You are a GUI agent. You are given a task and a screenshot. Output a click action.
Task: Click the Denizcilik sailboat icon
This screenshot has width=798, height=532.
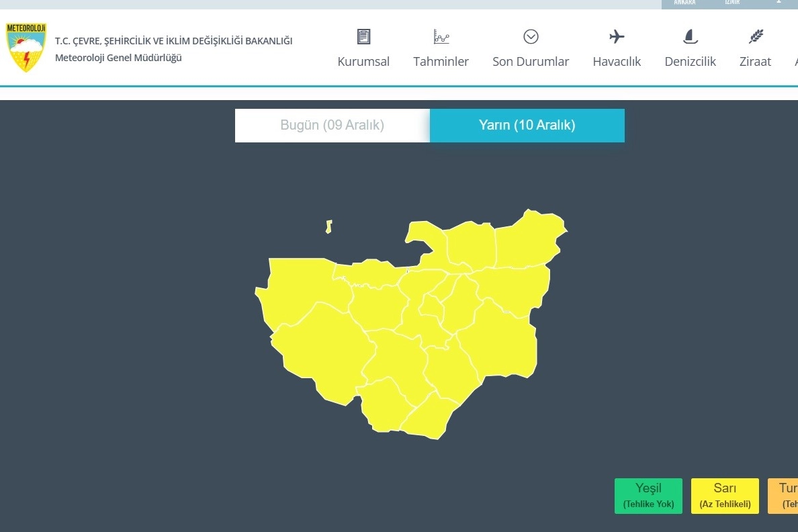690,36
